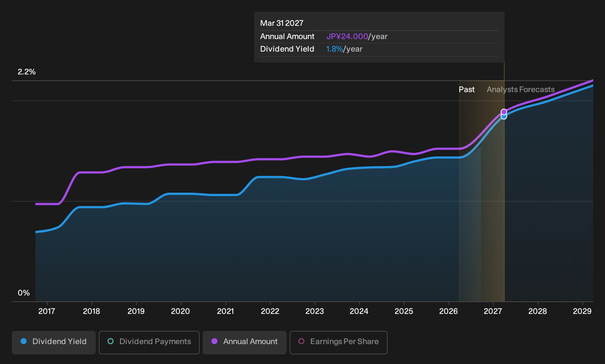
Task: Click the Past region label
Action: click(x=466, y=90)
